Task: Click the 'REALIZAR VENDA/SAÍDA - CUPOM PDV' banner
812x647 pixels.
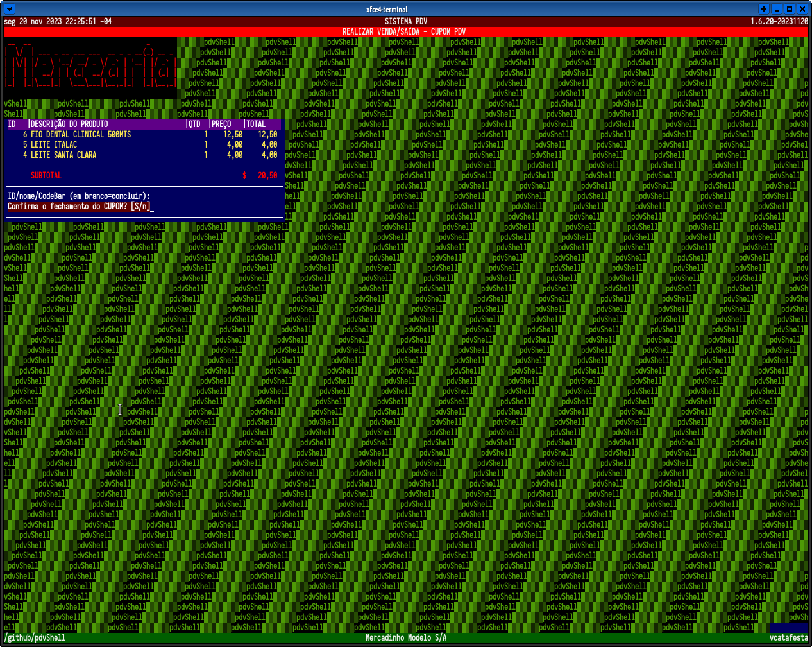Action: click(404, 31)
